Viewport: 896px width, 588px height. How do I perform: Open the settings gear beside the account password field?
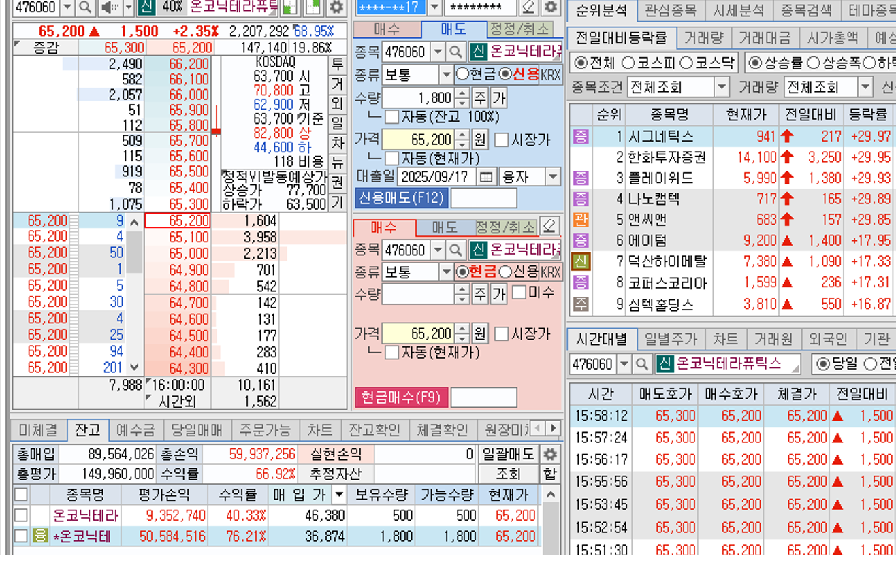click(x=551, y=7)
